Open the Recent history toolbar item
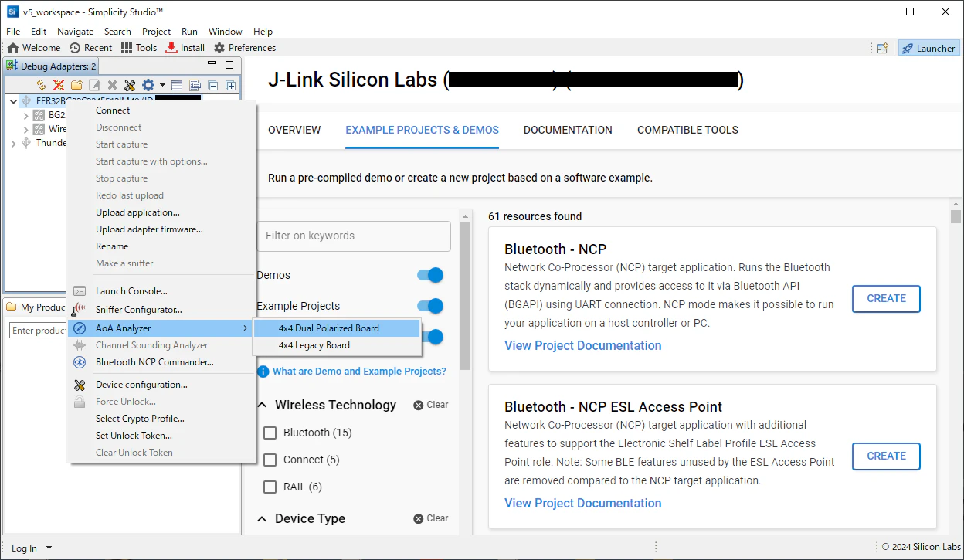964x560 pixels. coord(90,48)
